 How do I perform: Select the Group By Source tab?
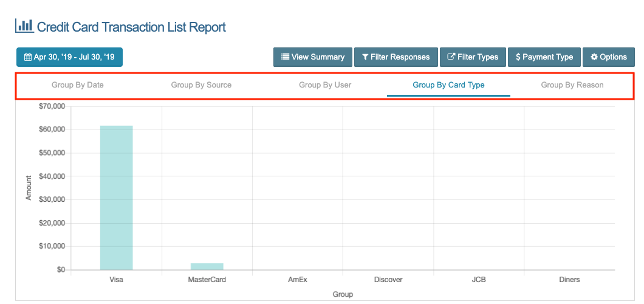click(x=201, y=85)
